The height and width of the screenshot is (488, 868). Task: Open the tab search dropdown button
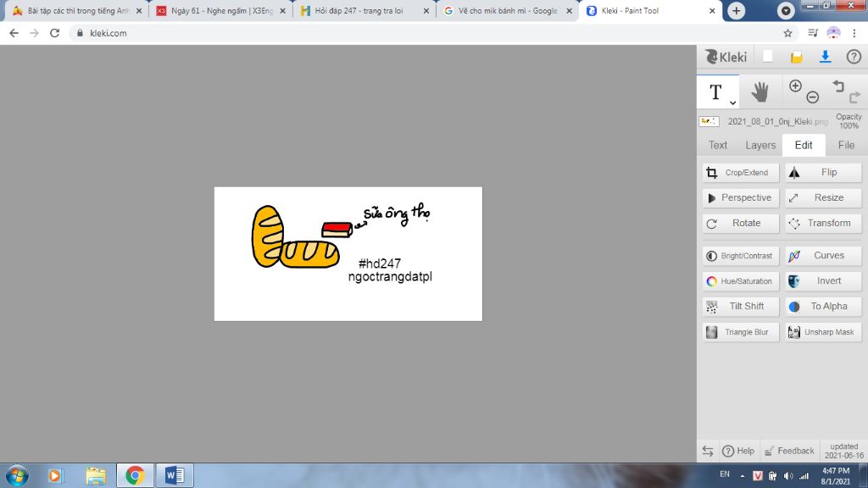[786, 10]
